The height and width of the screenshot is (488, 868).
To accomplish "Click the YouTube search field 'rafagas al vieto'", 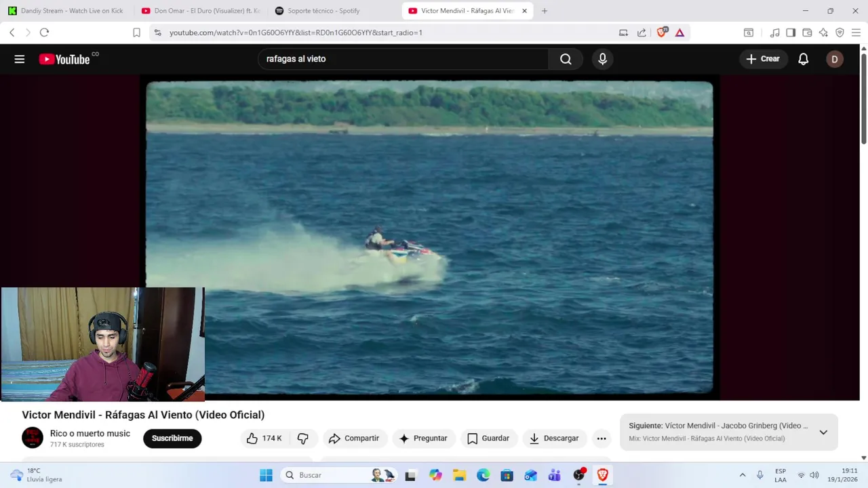I will click(x=403, y=59).
